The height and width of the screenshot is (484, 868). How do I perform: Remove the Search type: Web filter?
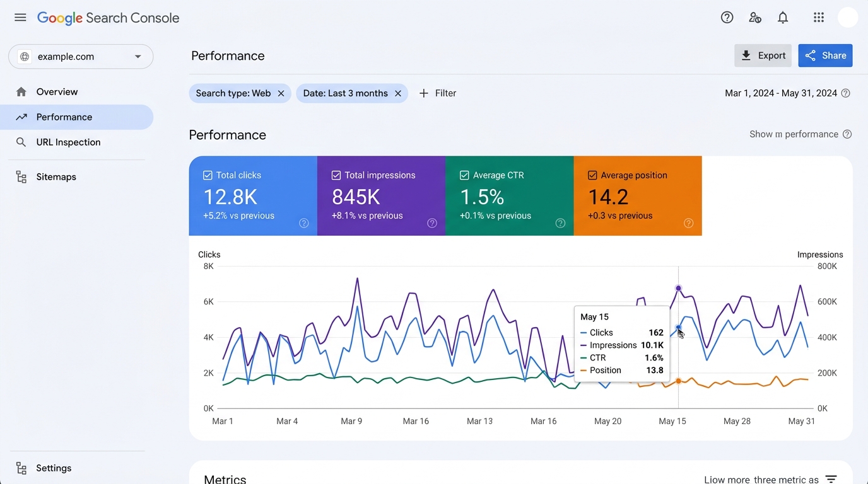281,93
